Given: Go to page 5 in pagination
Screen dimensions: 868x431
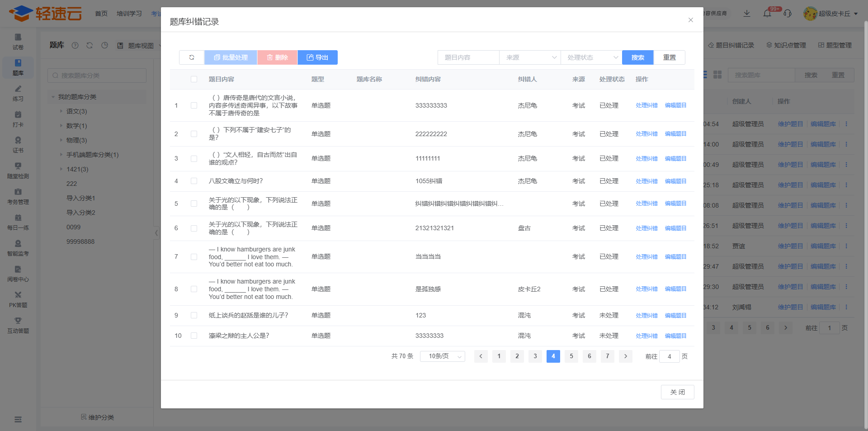Looking at the screenshot, I should pos(571,356).
